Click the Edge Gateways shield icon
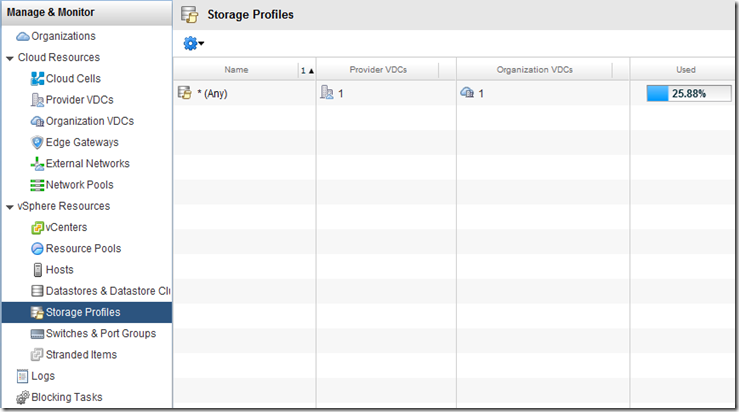This screenshot has width=739, height=412. pyautogui.click(x=38, y=142)
